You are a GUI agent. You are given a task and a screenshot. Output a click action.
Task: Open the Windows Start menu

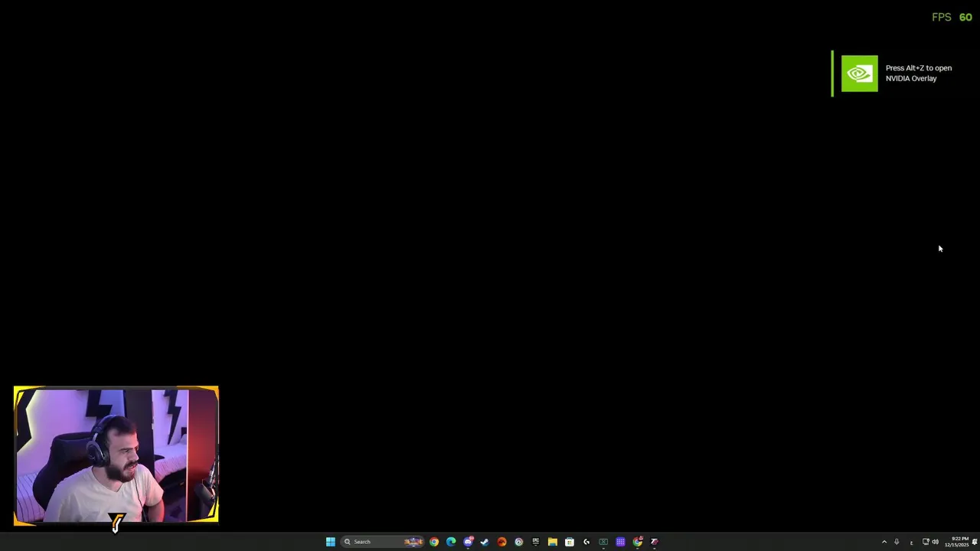331,542
